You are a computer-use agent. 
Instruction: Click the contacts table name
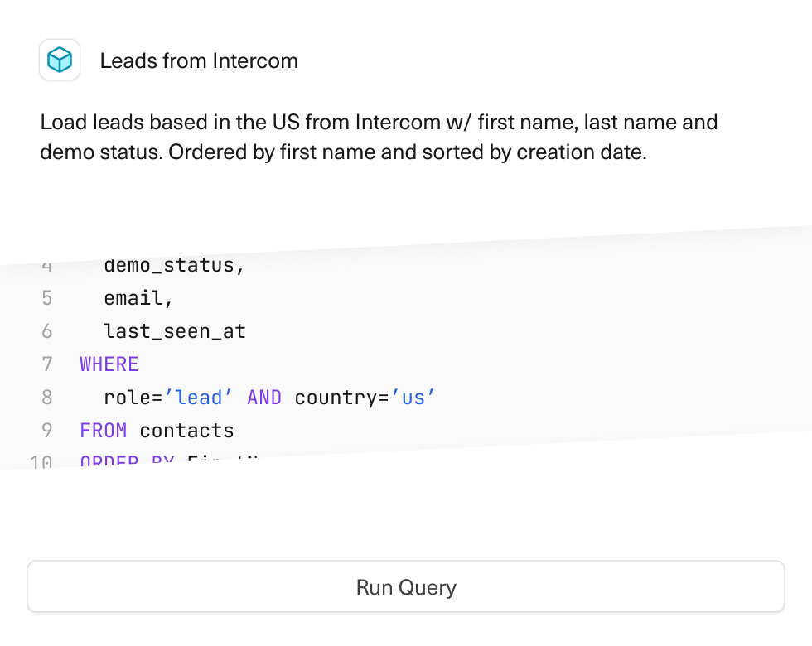coord(186,431)
